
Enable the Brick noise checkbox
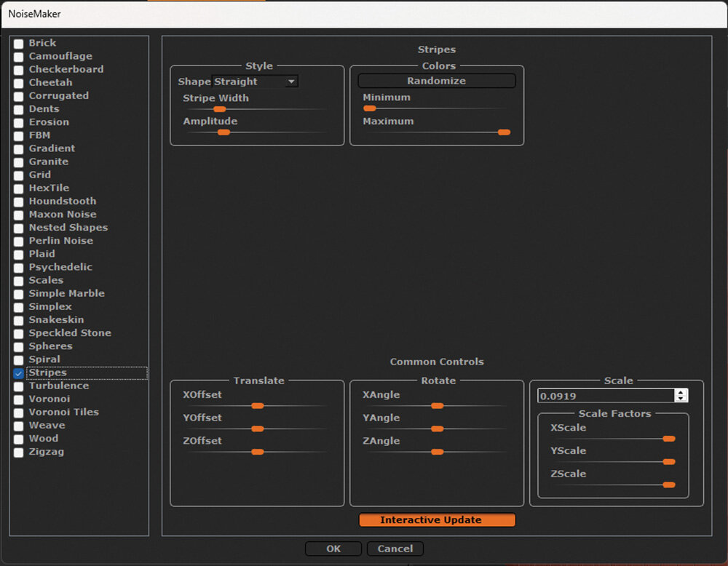coord(19,44)
